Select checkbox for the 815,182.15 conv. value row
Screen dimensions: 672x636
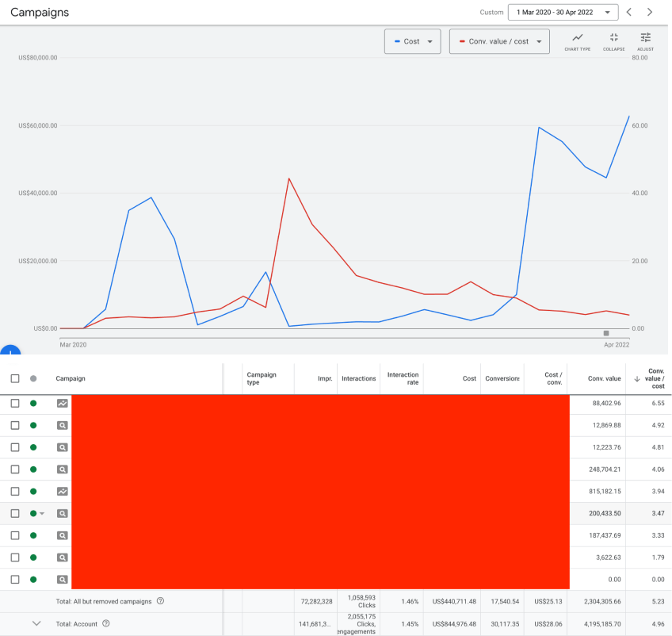click(15, 492)
